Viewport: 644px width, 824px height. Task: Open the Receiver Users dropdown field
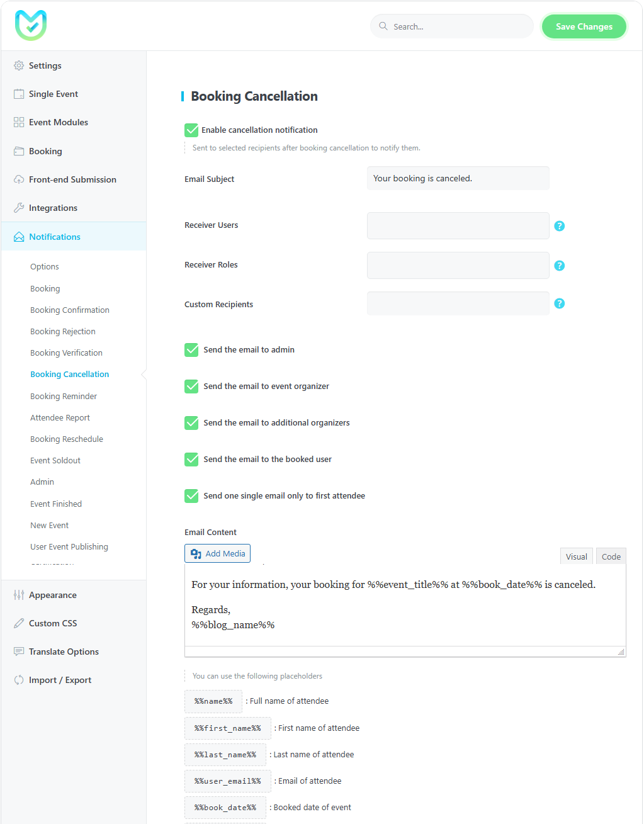(458, 225)
